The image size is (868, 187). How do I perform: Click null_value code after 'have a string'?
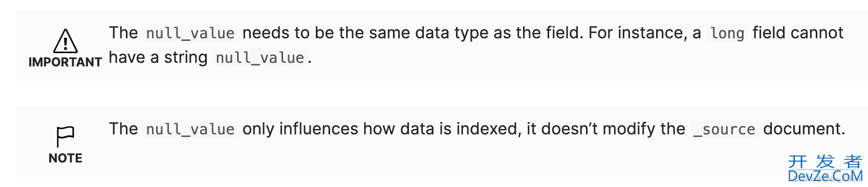(x=260, y=58)
